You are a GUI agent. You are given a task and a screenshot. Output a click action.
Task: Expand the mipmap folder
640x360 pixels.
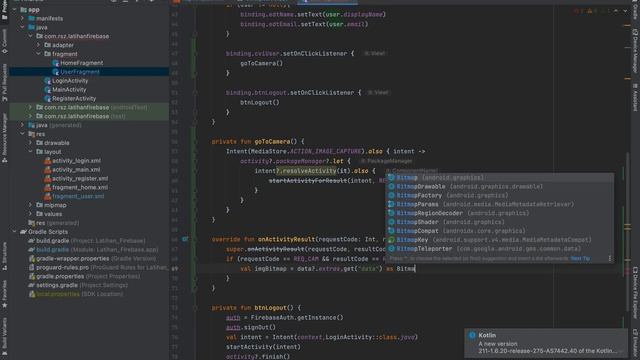coord(31,205)
